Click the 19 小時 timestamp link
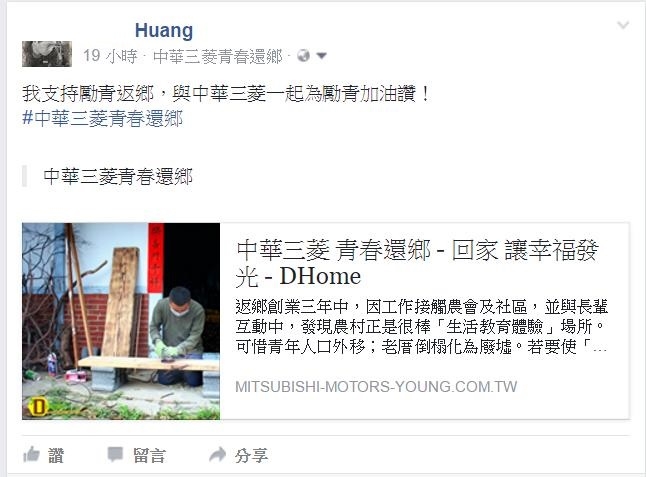 click(110, 56)
